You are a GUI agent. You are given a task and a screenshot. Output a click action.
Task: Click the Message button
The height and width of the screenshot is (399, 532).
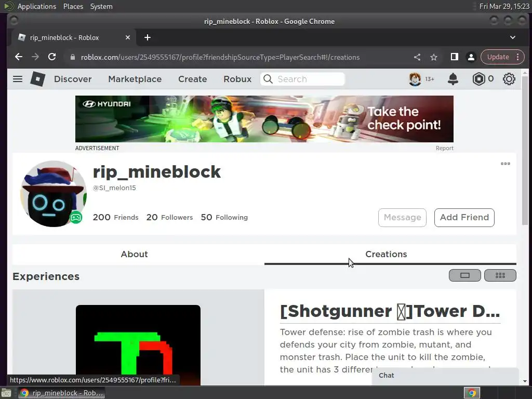point(403,218)
